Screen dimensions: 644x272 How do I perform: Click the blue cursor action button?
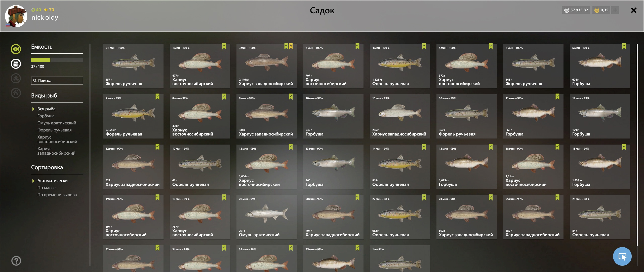tap(622, 256)
